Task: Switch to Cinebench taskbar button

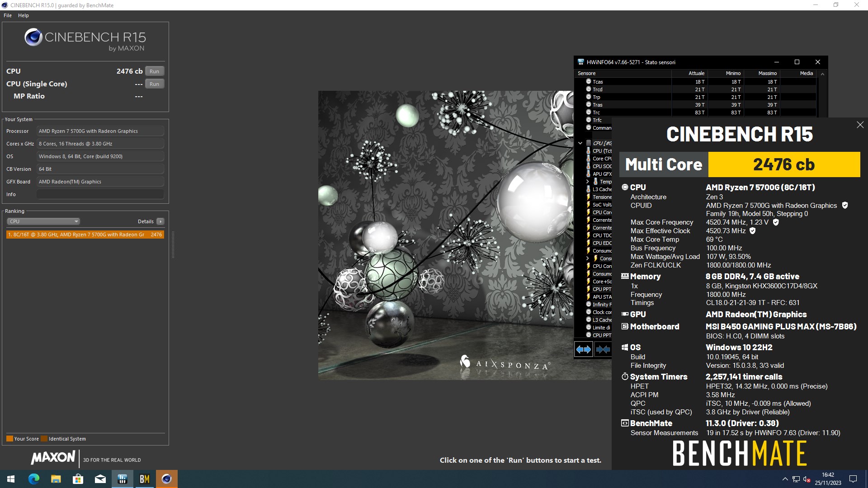Action: tap(166, 479)
